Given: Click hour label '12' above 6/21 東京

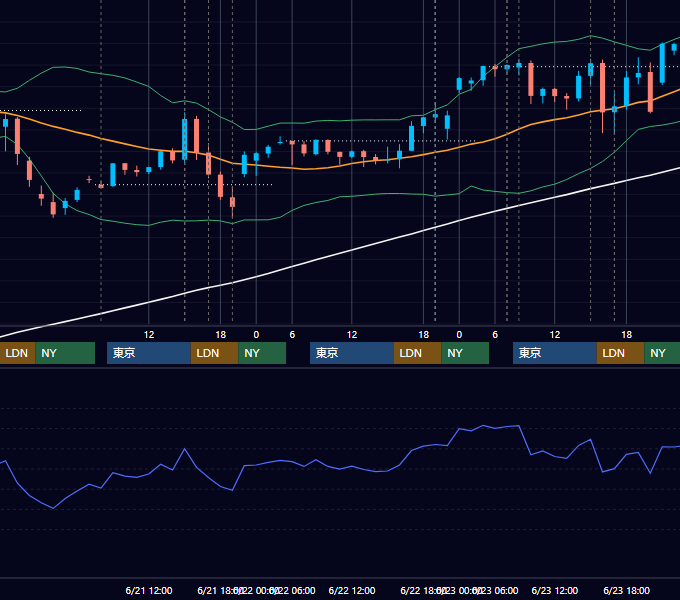Looking at the screenshot, I should (x=149, y=335).
